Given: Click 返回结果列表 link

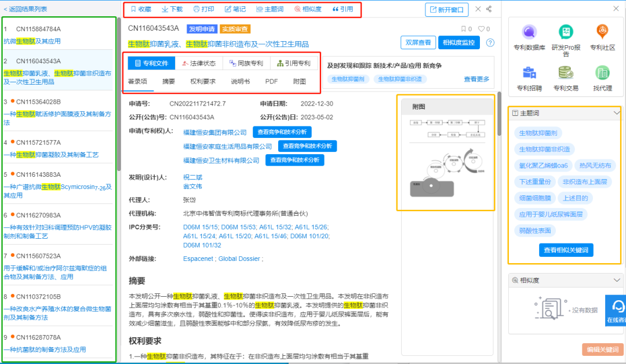Looking at the screenshot, I should tap(26, 9).
